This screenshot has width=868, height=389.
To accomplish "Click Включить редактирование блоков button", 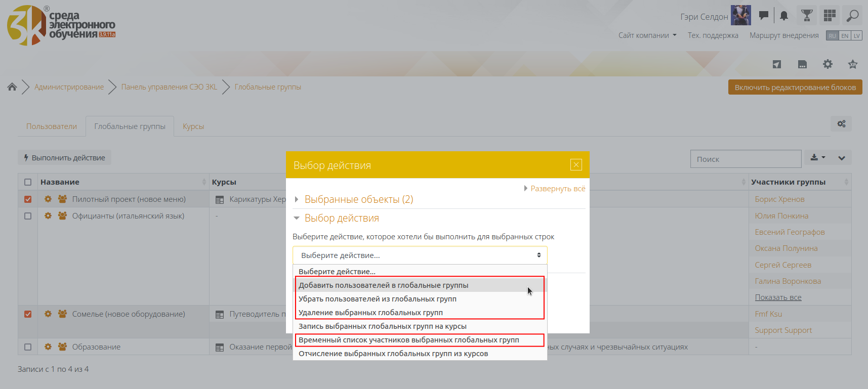I will (x=795, y=88).
